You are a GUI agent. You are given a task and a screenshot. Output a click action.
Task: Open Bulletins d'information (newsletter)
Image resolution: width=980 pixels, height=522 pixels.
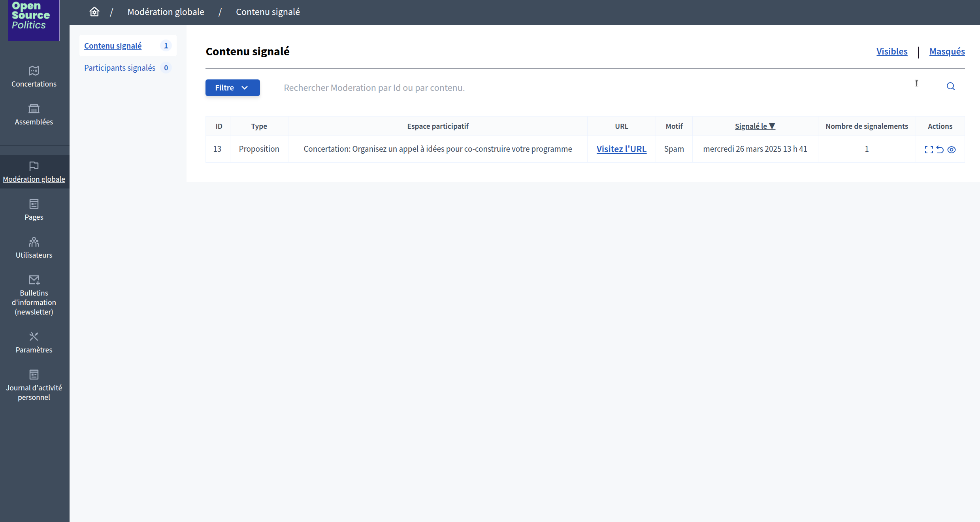[x=34, y=295]
